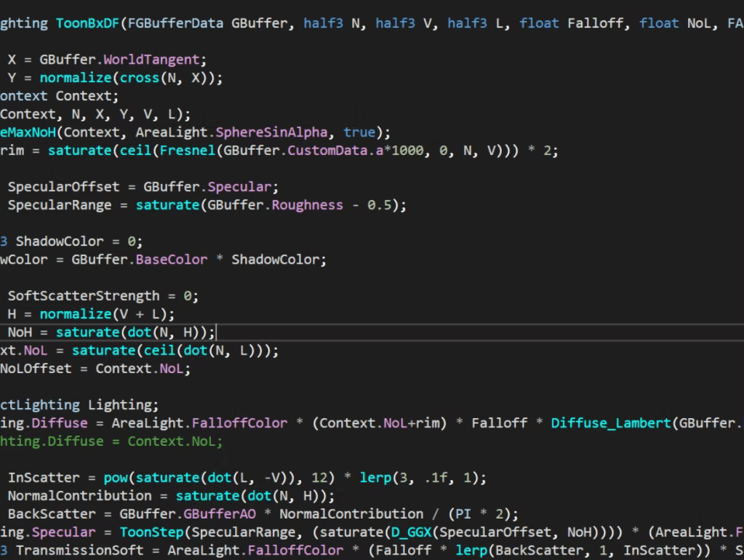Click the ToonBxDF function name

[x=87, y=23]
